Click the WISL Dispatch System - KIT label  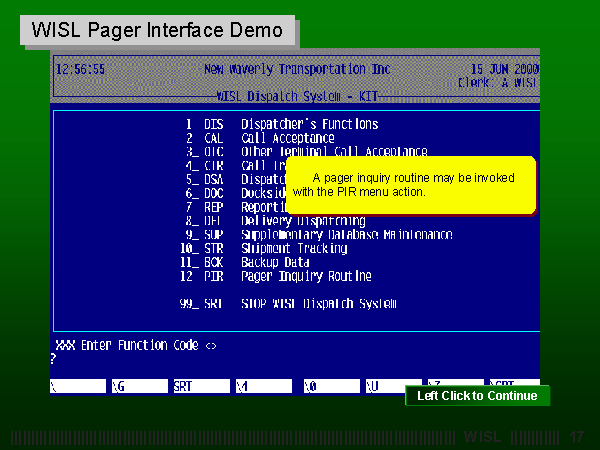pos(297,96)
